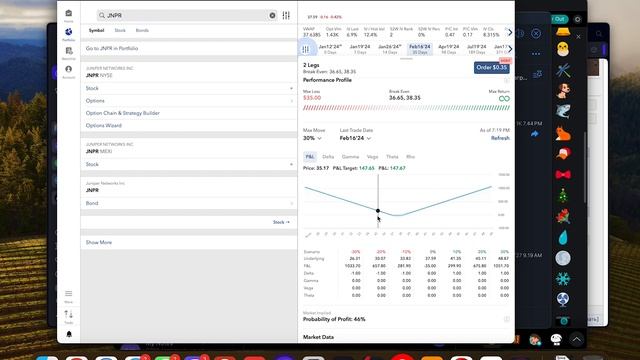Show the Vega chart tab
The width and height of the screenshot is (640, 360).
tap(372, 157)
